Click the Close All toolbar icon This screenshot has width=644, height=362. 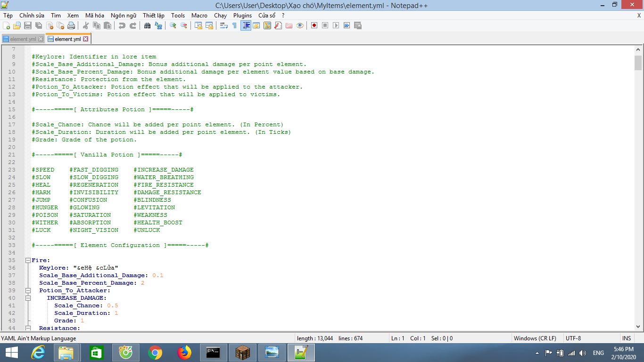click(x=60, y=25)
